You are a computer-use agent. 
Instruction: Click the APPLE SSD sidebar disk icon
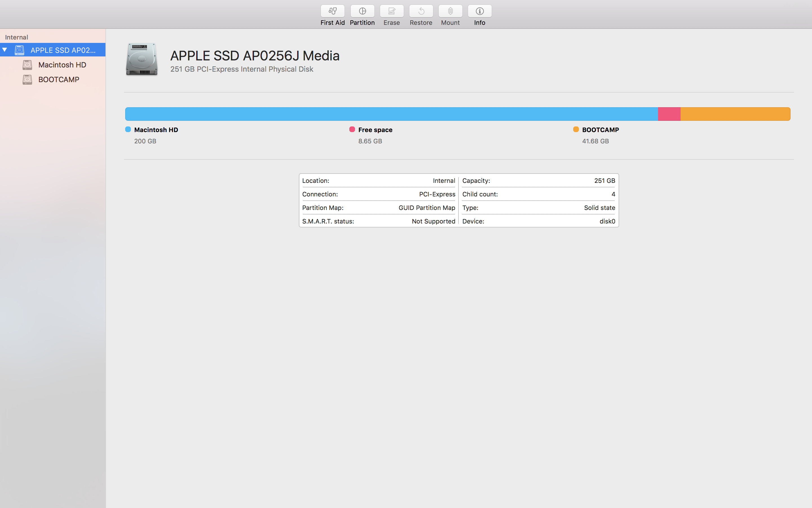(19, 50)
